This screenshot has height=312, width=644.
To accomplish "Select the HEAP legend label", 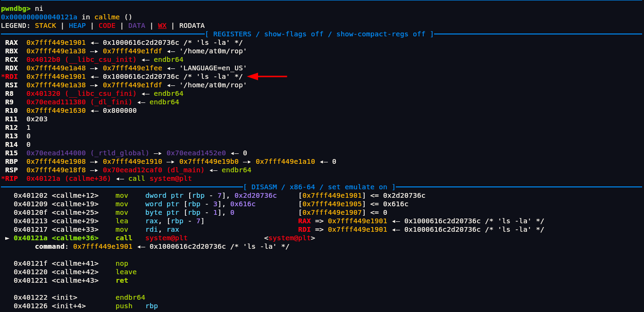I will 77,25.
